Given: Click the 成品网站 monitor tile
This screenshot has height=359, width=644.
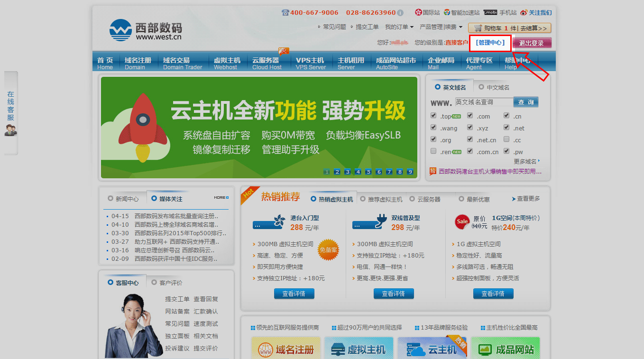Looking at the screenshot, I should coord(506,349).
